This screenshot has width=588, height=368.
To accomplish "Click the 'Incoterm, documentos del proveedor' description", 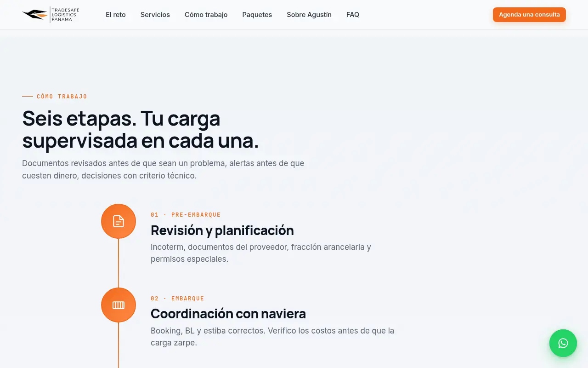I will point(261,253).
